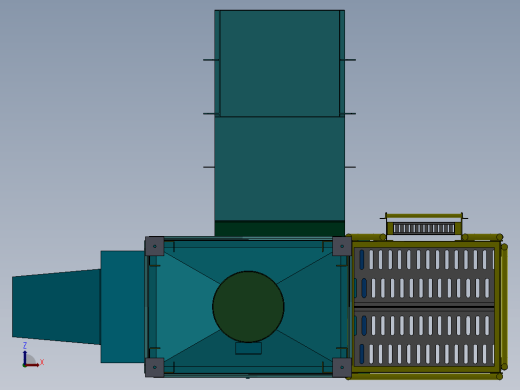Select the upper-left gray corner bracket
520x390 pixels.
(154, 246)
